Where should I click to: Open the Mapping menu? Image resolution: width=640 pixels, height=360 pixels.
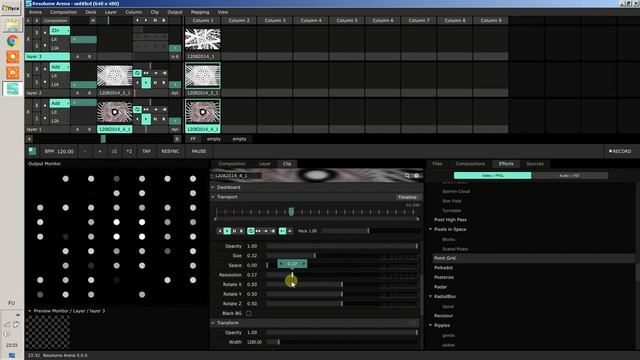(x=200, y=12)
